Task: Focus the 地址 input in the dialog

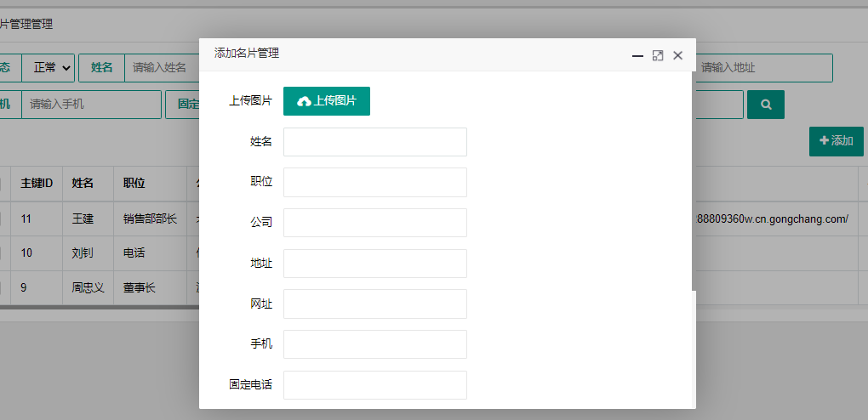Action: (x=375, y=264)
